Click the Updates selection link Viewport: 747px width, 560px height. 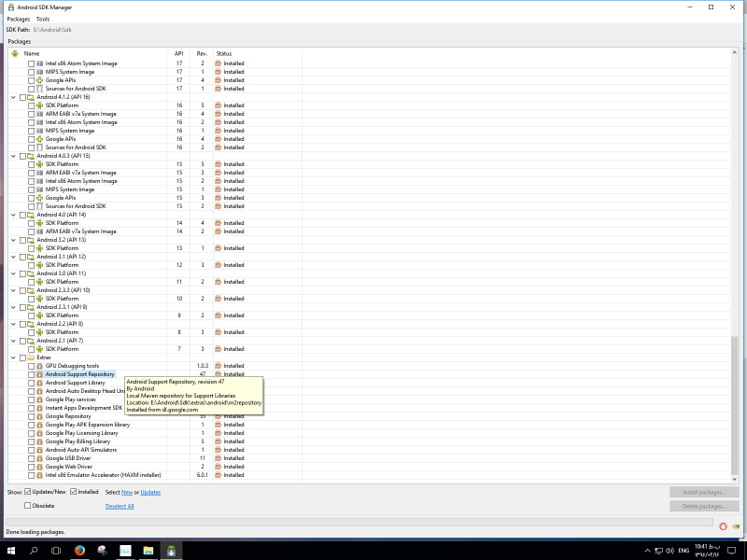point(150,492)
